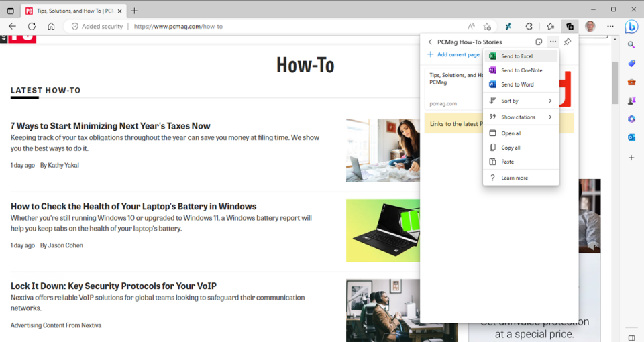
Task: Open the sidebar Outlook icon
Action: [631, 137]
